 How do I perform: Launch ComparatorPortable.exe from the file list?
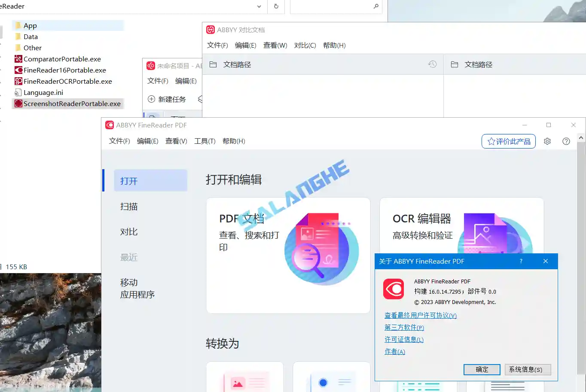click(61, 59)
